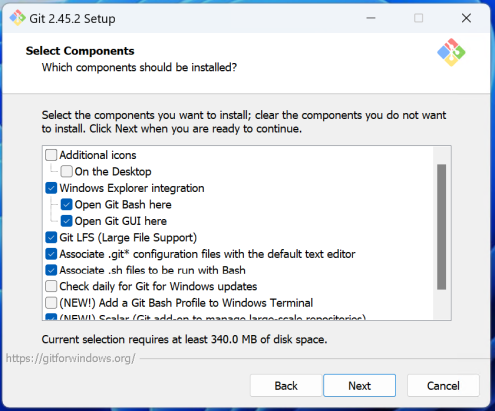
Task: Disable Open Git Bash here
Action: tap(66, 204)
